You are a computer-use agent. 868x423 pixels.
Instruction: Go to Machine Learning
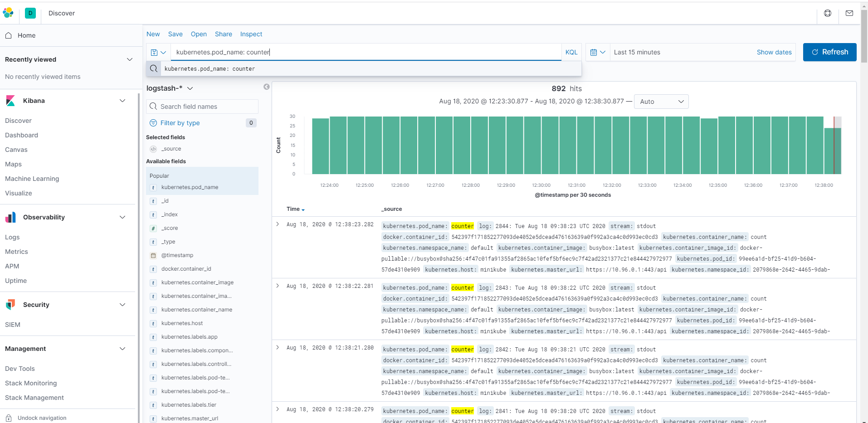click(x=32, y=179)
